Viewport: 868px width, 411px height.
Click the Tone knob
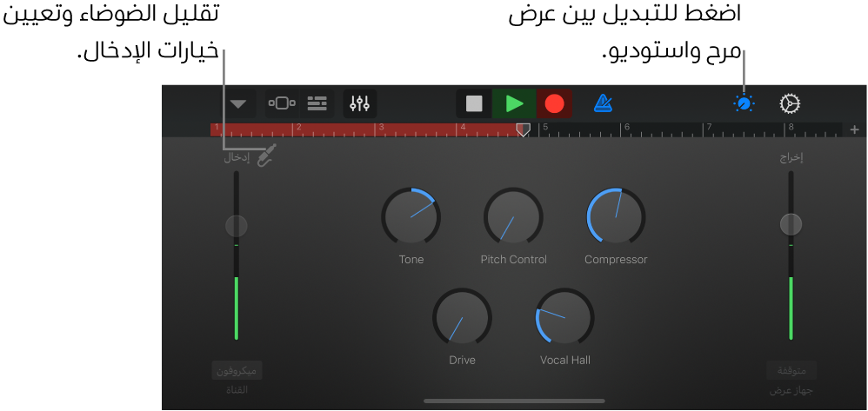coord(411,217)
